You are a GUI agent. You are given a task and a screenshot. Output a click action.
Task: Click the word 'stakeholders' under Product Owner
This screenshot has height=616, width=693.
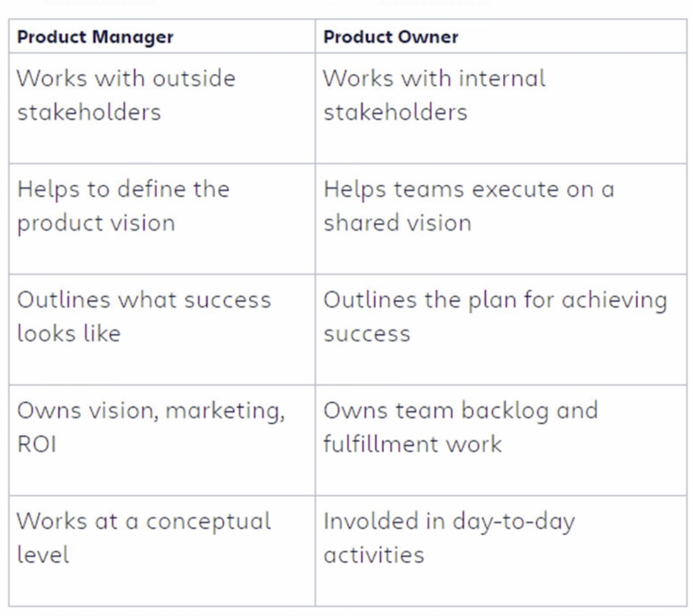(395, 112)
